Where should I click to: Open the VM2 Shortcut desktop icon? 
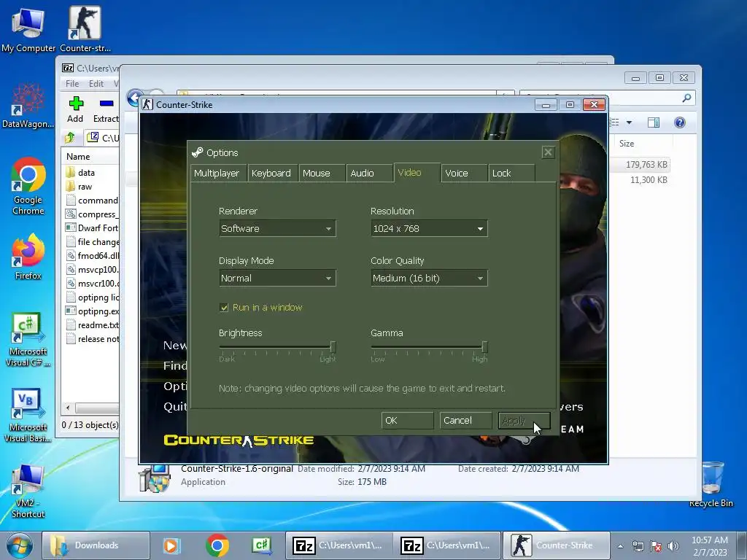tap(28, 491)
